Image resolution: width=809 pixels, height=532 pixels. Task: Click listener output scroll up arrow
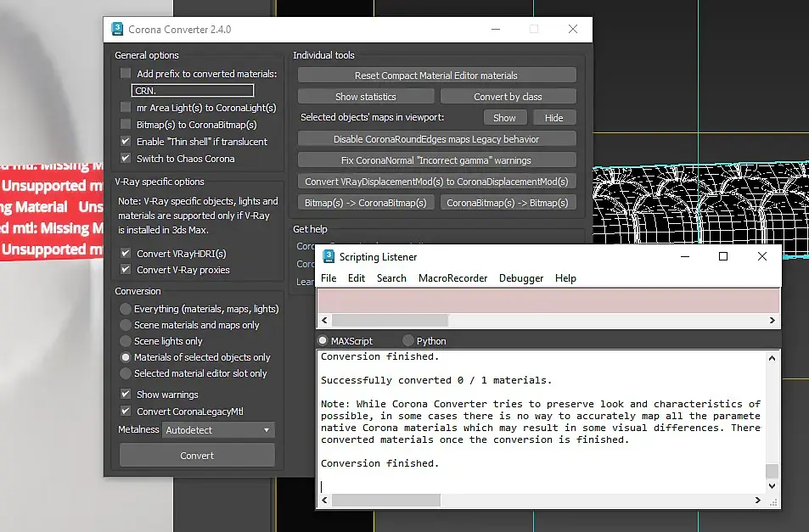tap(772, 358)
